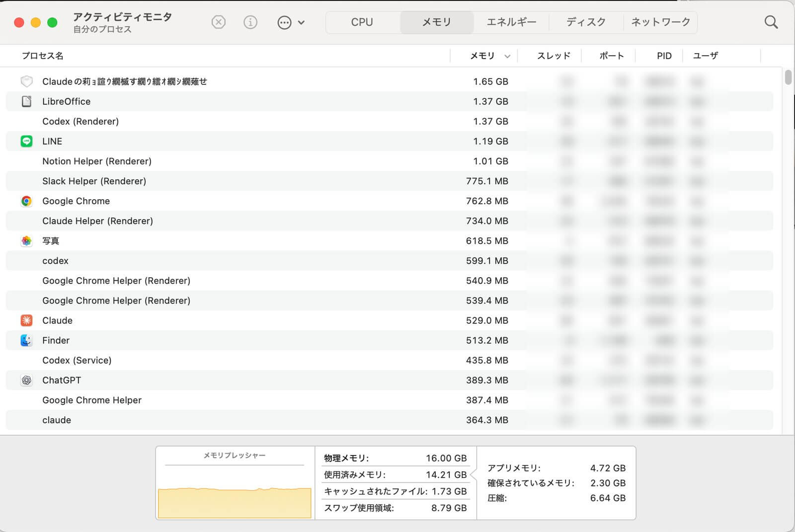
Task: Select the Codex (Renderer) row
Action: 390,121
